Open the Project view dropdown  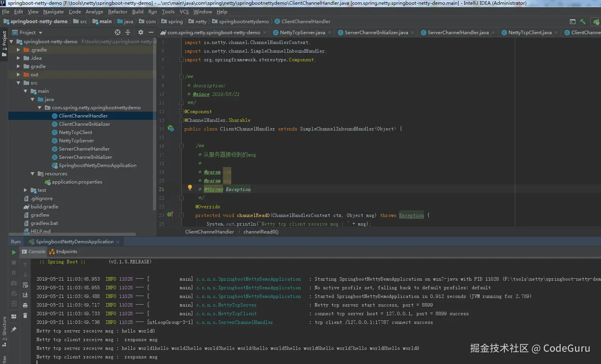tap(40, 33)
